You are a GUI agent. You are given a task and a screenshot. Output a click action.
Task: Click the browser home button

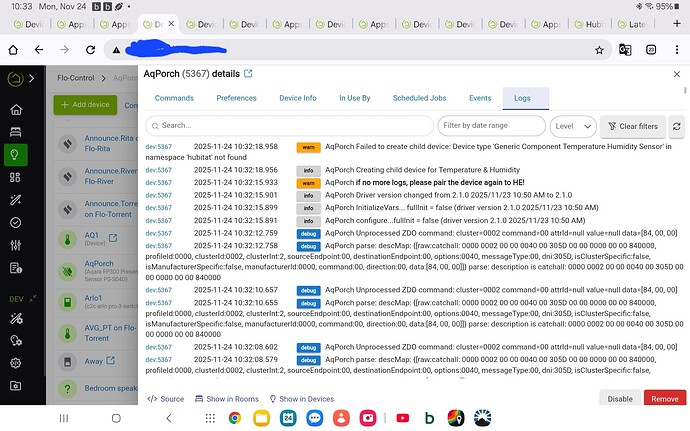click(x=13, y=50)
